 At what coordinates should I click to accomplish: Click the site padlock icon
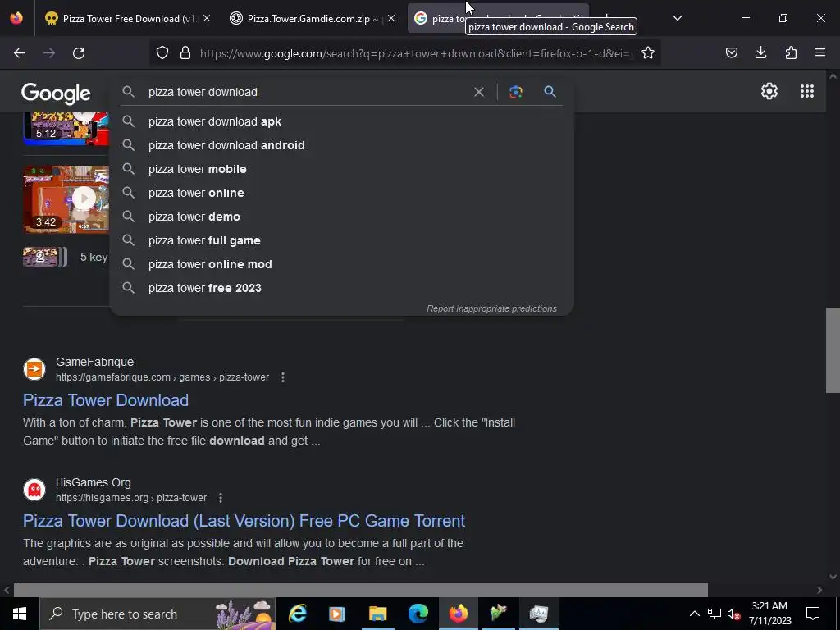point(185,52)
